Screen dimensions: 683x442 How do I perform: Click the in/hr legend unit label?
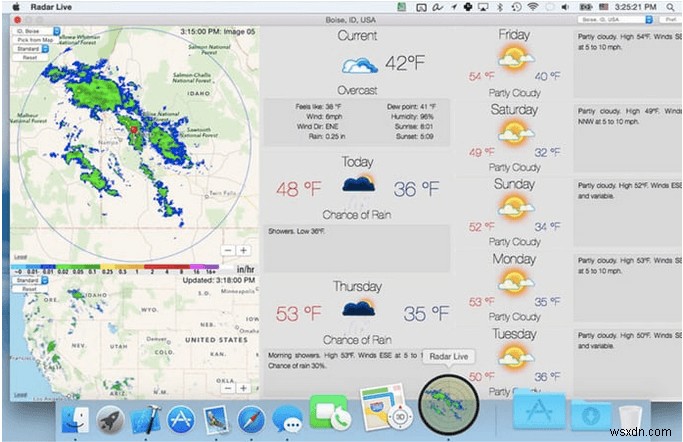click(245, 270)
